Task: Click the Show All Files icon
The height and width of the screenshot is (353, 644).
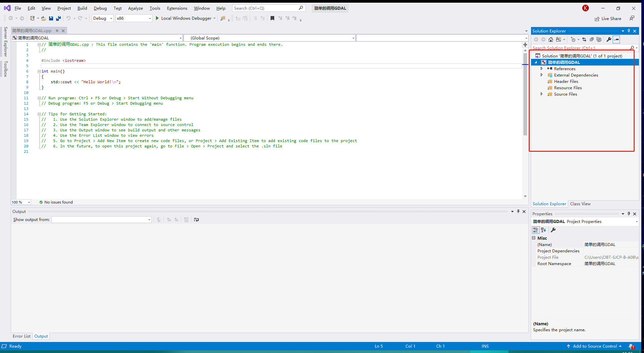Action: pos(599,39)
